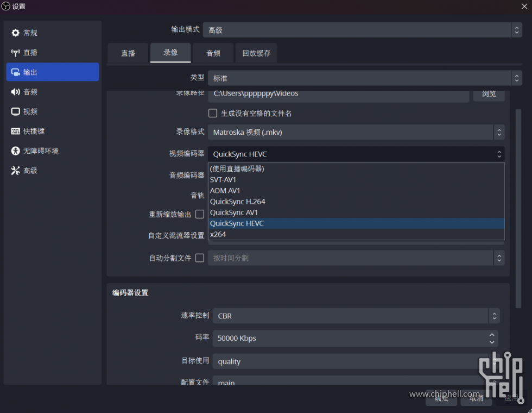Choose SVT-AV1 from encoder list

(356, 180)
